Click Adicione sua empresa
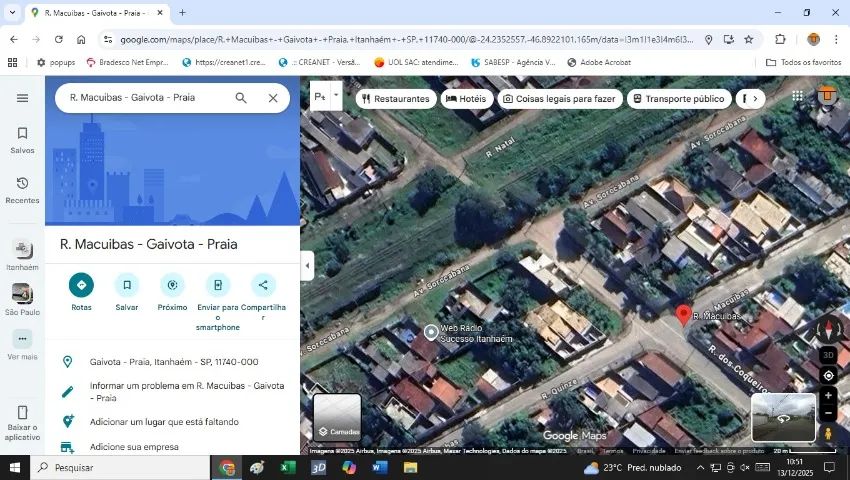The width and height of the screenshot is (850, 480). click(172, 447)
